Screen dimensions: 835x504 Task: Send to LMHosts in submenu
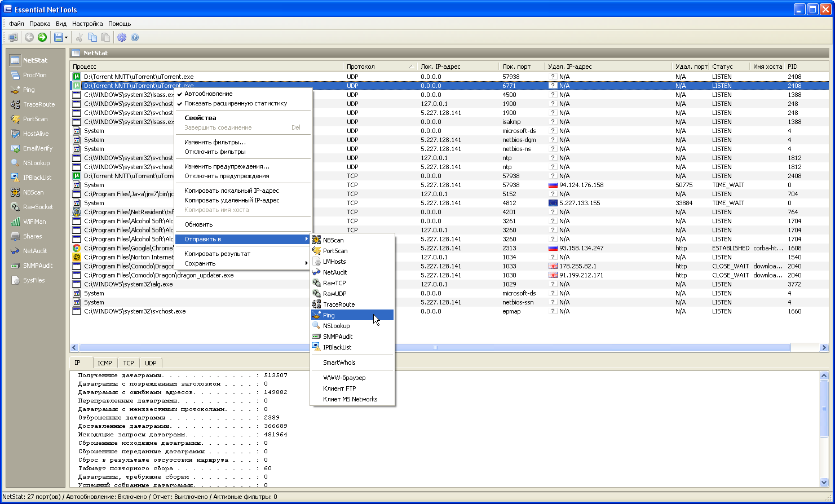tap(352, 262)
